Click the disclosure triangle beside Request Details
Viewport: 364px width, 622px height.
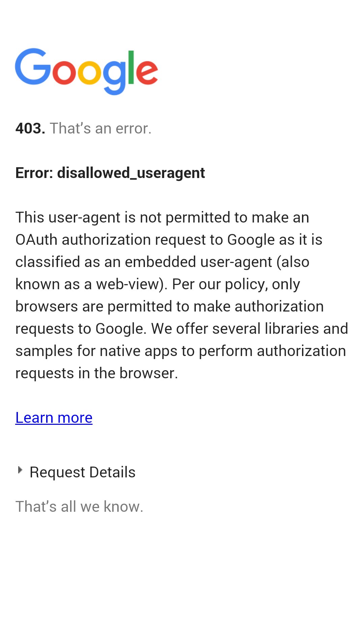20,470
